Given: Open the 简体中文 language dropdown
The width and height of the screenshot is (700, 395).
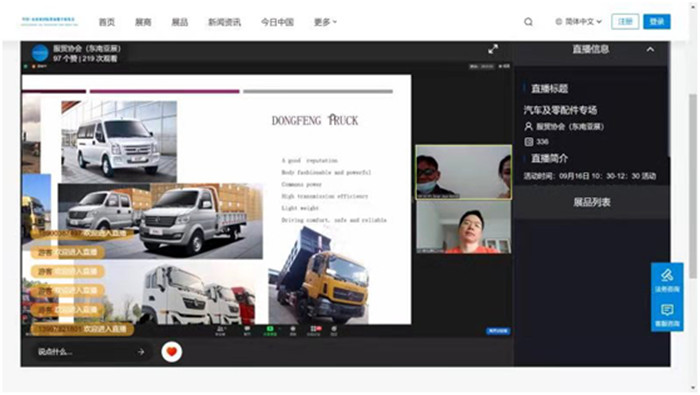Looking at the screenshot, I should 579,21.
